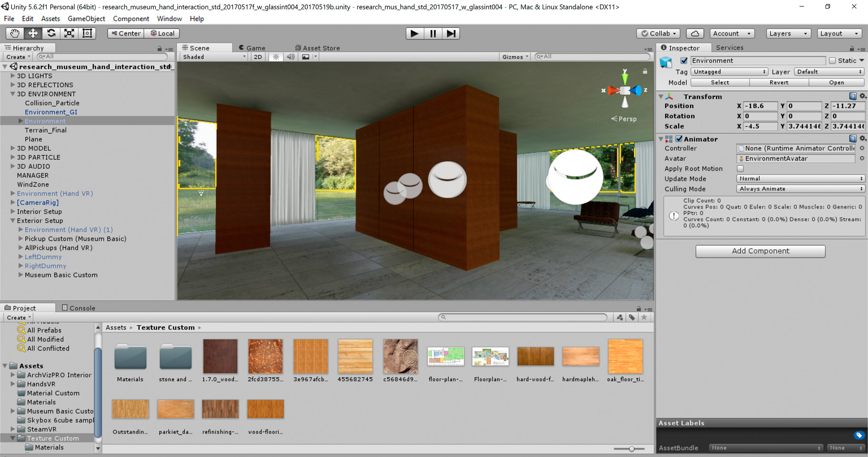The width and height of the screenshot is (868, 457).
Task: Expand the 3D LIGHTS hierarchy item
Action: 13,76
